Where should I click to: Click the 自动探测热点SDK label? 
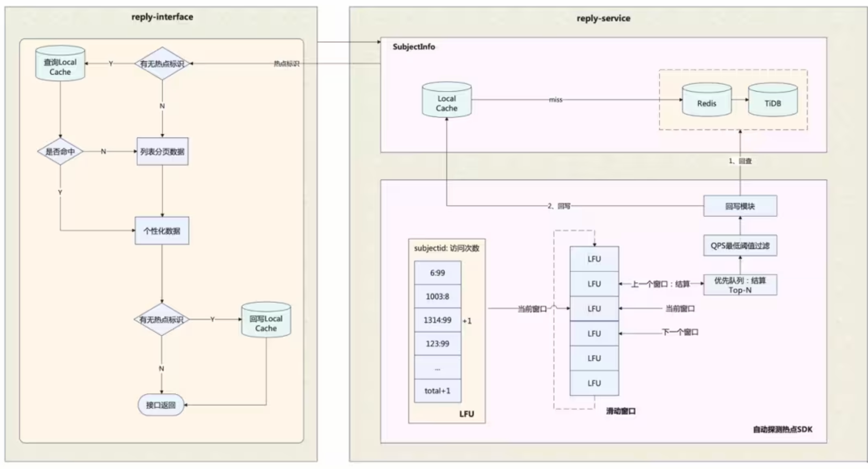click(783, 429)
